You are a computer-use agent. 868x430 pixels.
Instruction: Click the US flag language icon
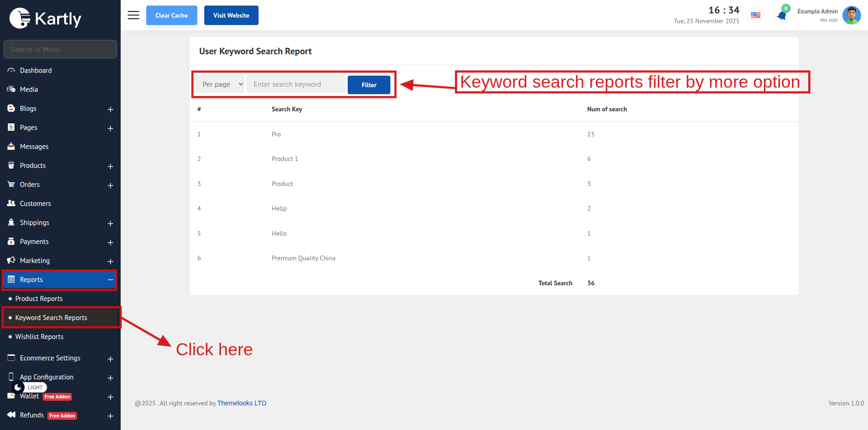tap(756, 15)
